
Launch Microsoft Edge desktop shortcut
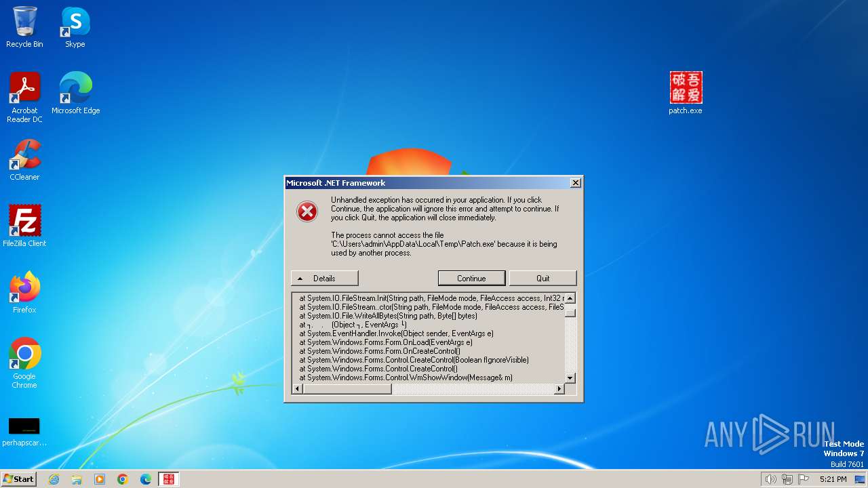(75, 93)
